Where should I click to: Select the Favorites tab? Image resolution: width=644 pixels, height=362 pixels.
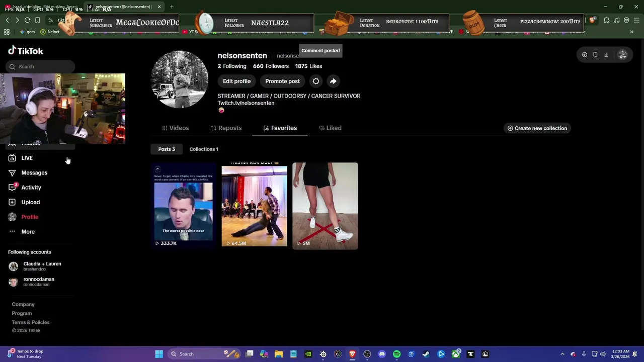(280, 128)
